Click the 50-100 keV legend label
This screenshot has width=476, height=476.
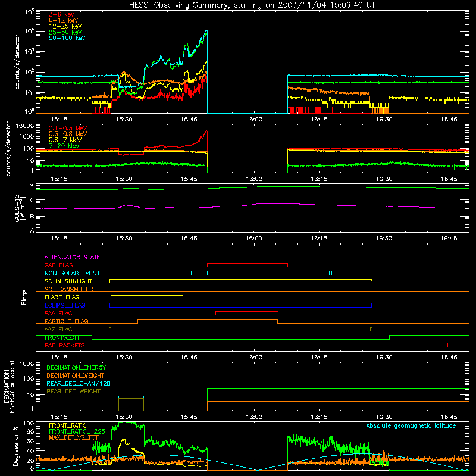pyautogui.click(x=67, y=38)
